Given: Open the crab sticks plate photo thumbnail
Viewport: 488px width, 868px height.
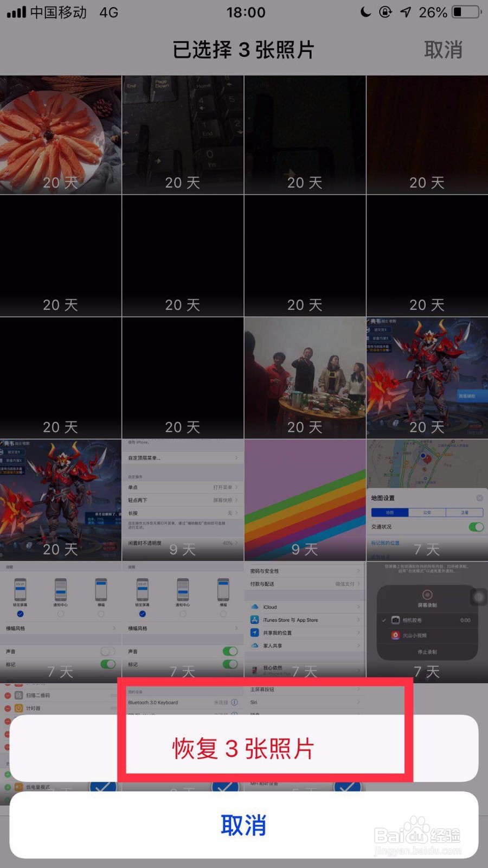Looking at the screenshot, I should pos(61,135).
